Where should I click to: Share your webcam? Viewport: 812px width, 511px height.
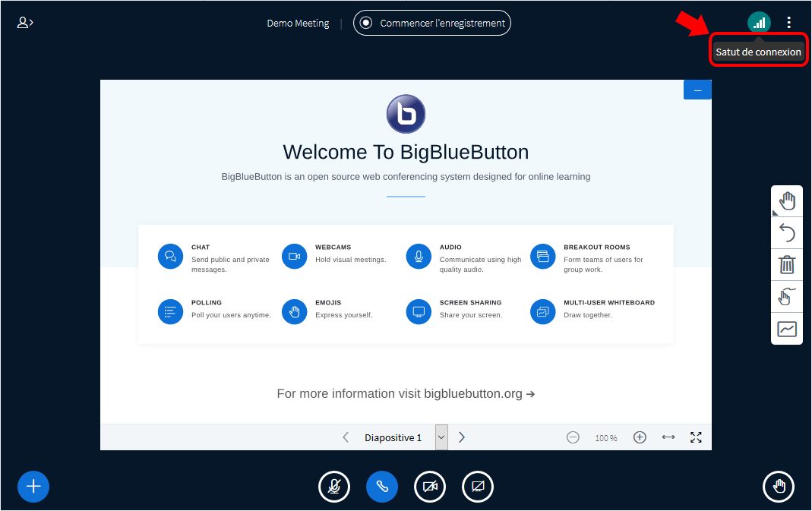[430, 487]
